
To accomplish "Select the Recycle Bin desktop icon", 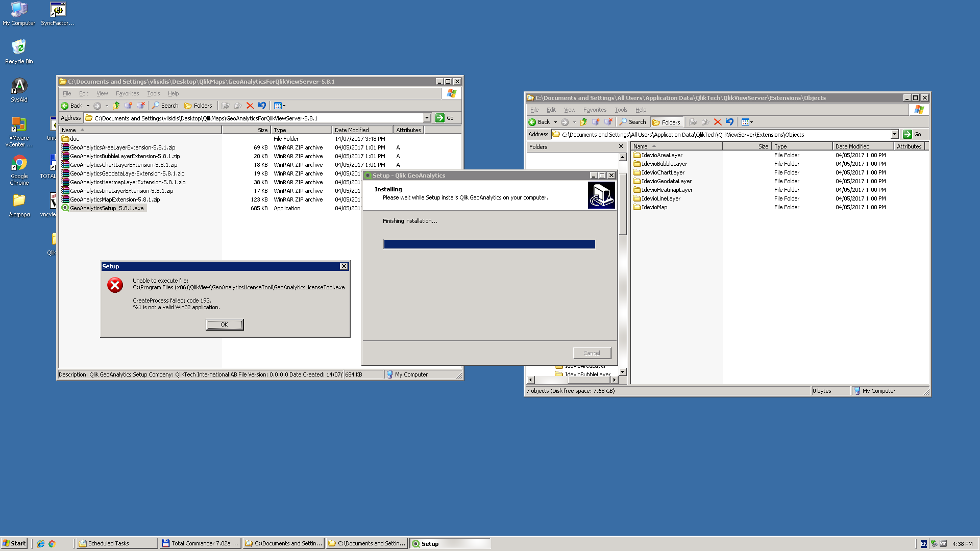I will click(19, 52).
